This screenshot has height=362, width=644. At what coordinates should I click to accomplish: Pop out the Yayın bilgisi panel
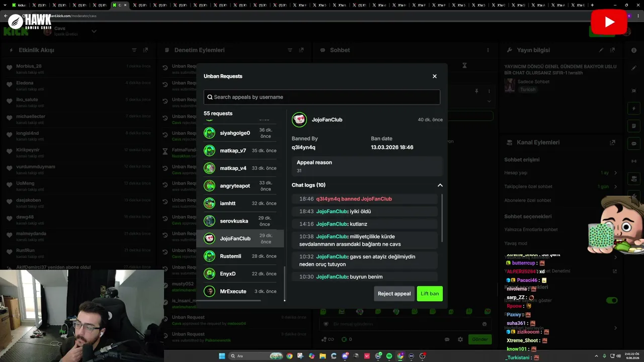(612, 50)
